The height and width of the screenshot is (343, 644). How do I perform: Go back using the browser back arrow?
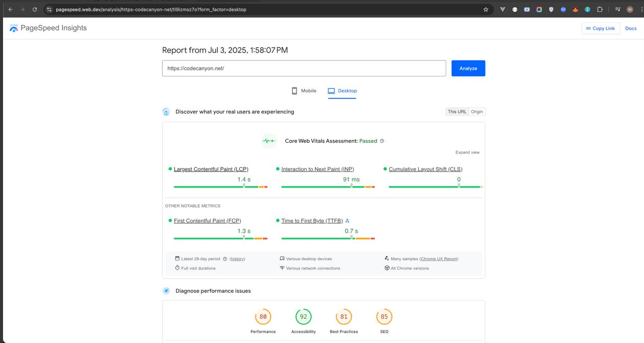pyautogui.click(x=11, y=9)
